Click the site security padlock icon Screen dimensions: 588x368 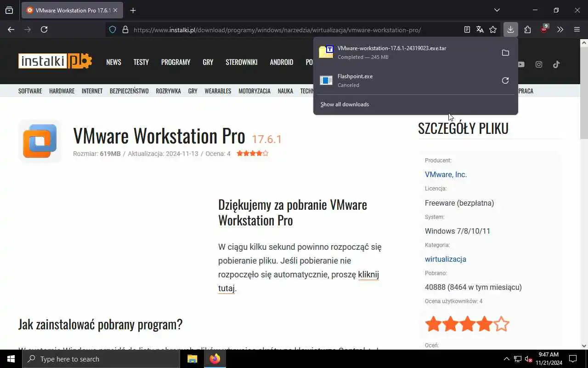(x=125, y=29)
